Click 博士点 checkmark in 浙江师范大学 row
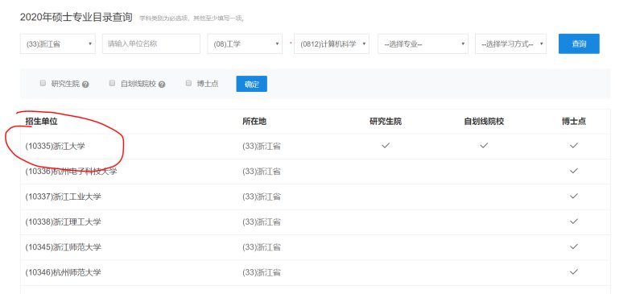 [574, 246]
